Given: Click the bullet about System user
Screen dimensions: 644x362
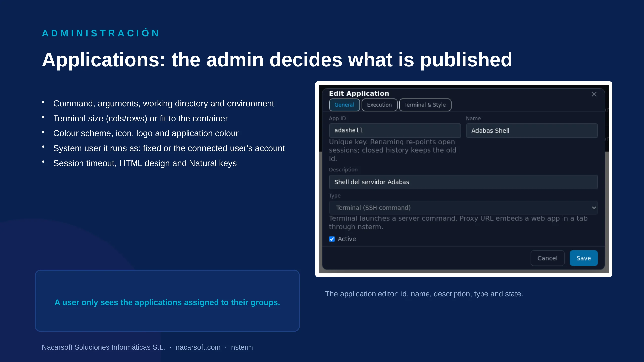Looking at the screenshot, I should pos(169,148).
